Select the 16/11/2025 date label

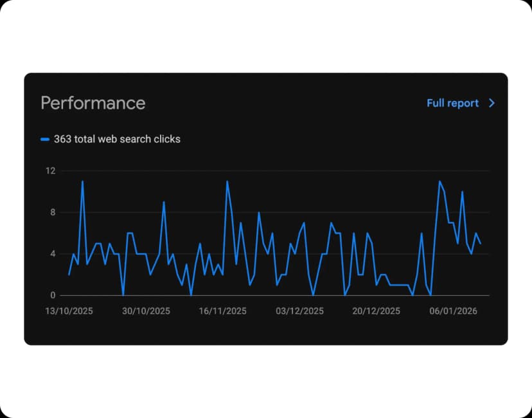pyautogui.click(x=223, y=311)
